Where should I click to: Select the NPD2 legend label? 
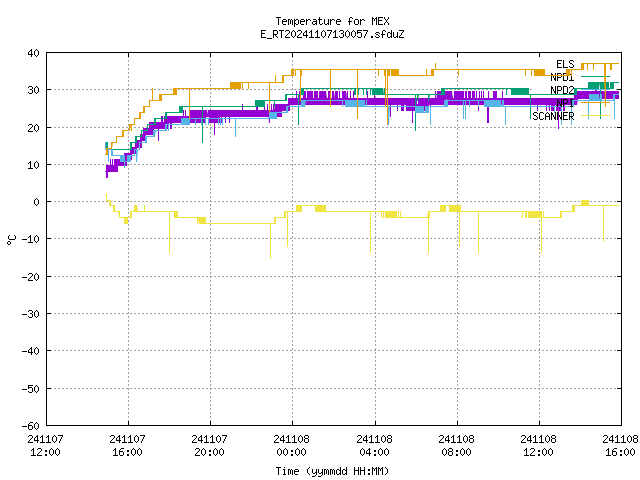click(562, 90)
